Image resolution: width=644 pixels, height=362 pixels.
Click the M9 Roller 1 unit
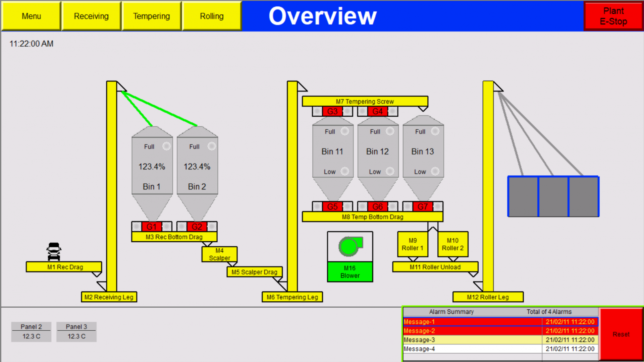tap(412, 244)
